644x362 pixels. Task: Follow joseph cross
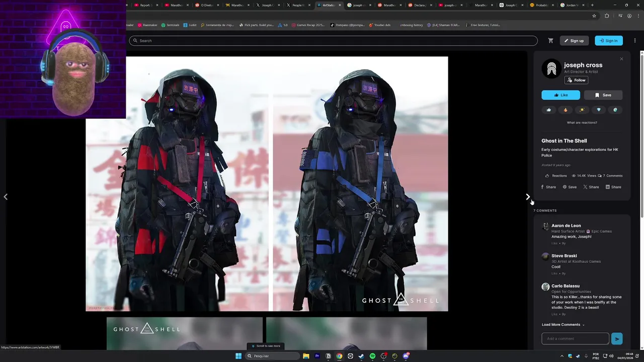[x=576, y=80]
